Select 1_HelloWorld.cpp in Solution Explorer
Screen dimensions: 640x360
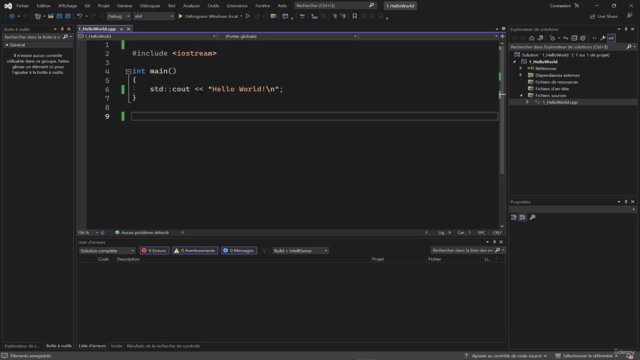(x=560, y=102)
